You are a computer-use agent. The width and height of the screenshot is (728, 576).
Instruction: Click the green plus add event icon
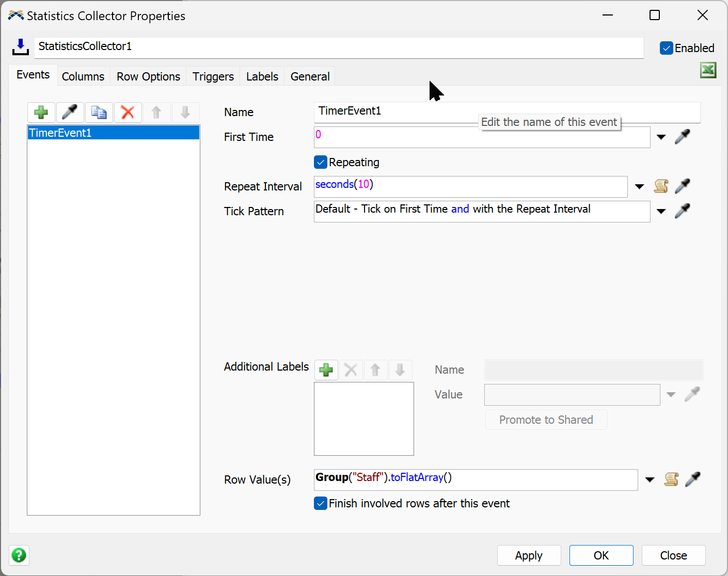pos(41,112)
